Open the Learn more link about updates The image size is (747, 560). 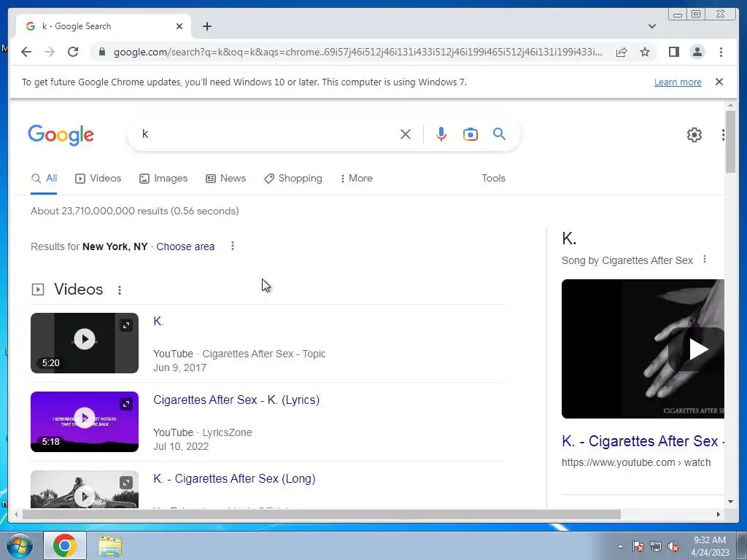[x=678, y=82]
